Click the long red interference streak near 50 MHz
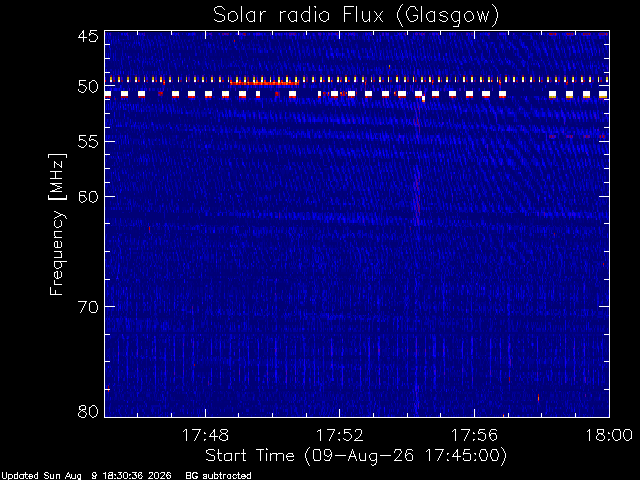This screenshot has width=640, height=480. (264, 83)
